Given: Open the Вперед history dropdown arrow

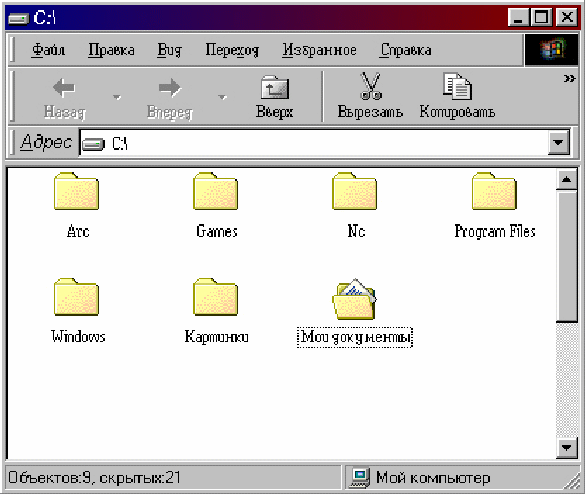Looking at the screenshot, I should [222, 97].
